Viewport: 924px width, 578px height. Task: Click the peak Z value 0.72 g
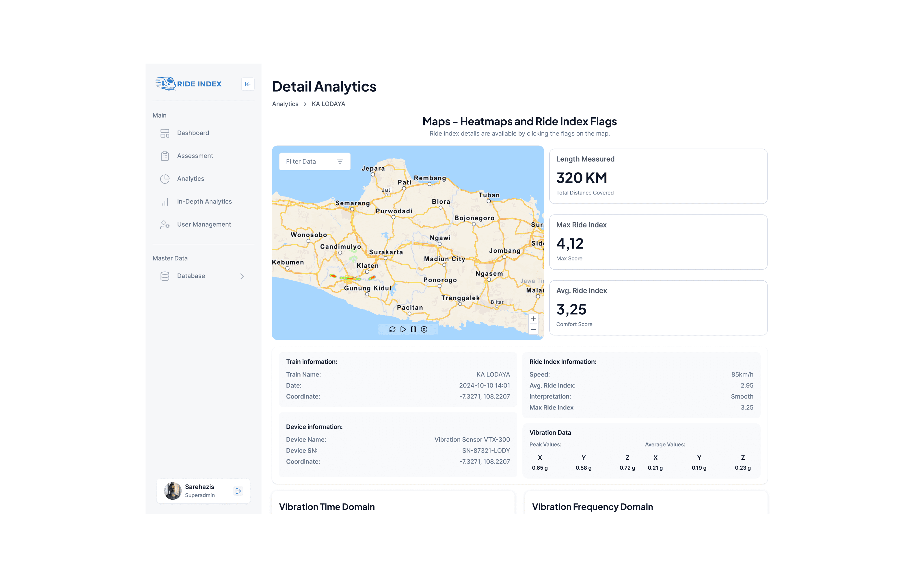pyautogui.click(x=627, y=468)
